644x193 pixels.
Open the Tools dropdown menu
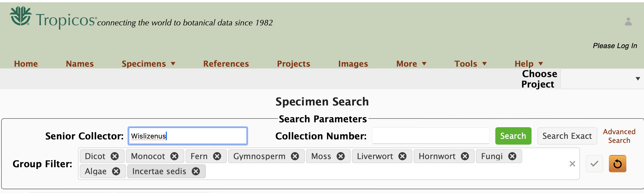[x=470, y=64]
